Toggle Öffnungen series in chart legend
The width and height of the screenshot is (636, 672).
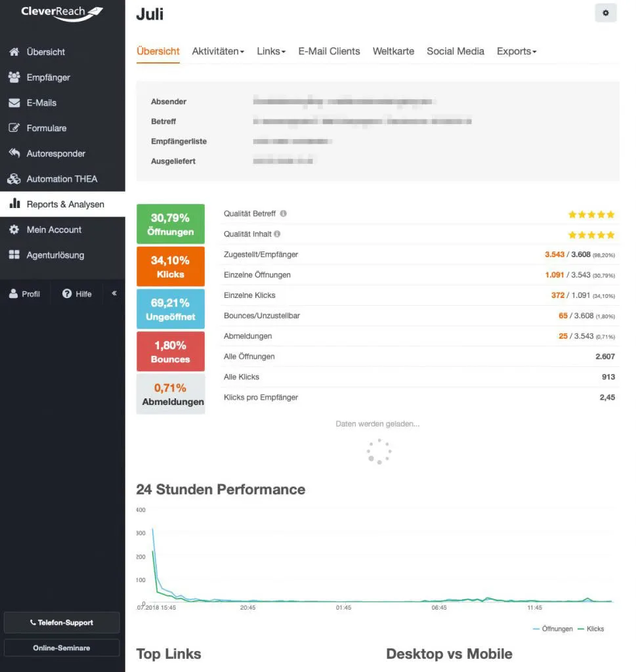[553, 628]
